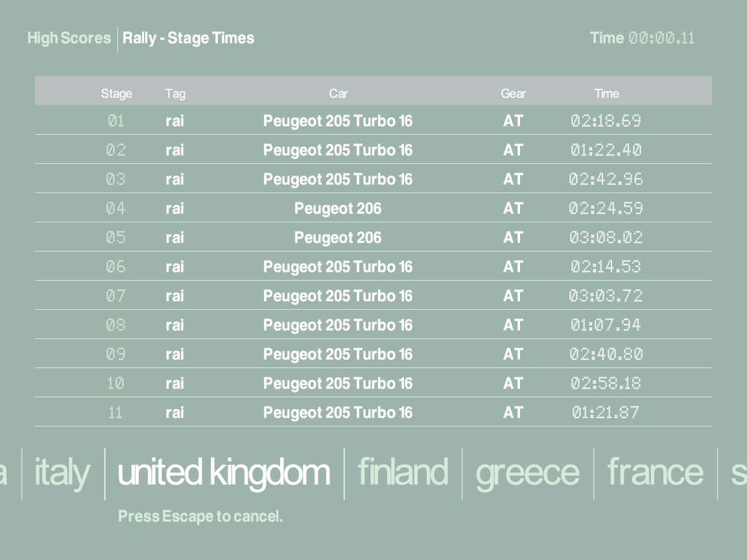Select the stage 04 Peugeot 206 entry

coord(338,209)
